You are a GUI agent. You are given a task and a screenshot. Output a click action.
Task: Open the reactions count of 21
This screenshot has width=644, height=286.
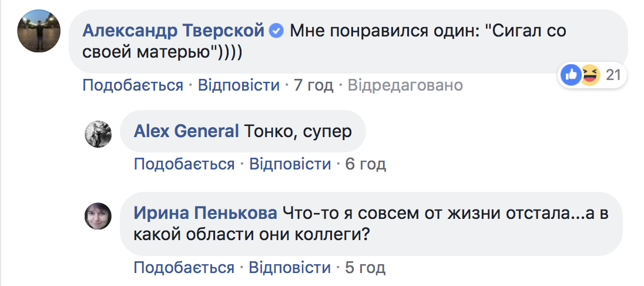pyautogui.click(x=613, y=75)
